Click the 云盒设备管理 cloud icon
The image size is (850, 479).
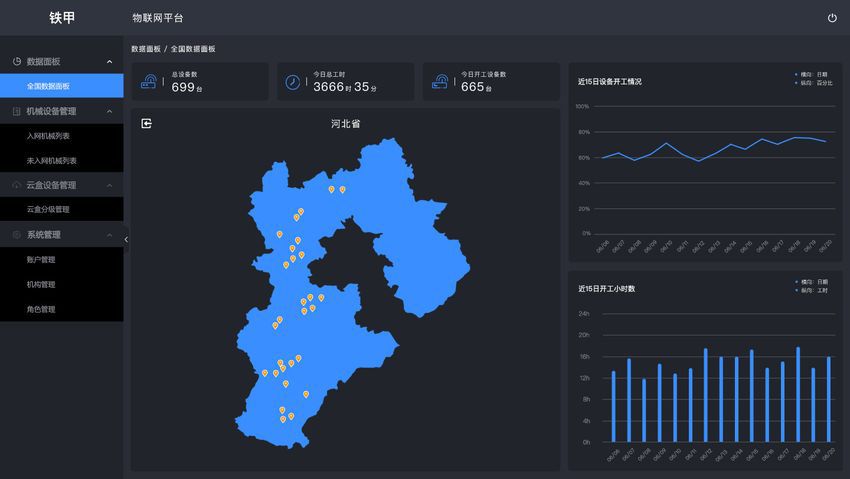17,185
